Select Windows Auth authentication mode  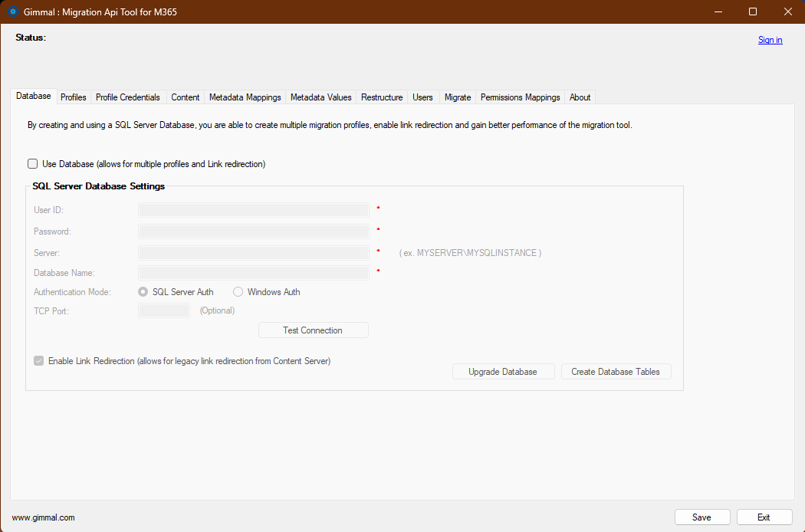238,291
